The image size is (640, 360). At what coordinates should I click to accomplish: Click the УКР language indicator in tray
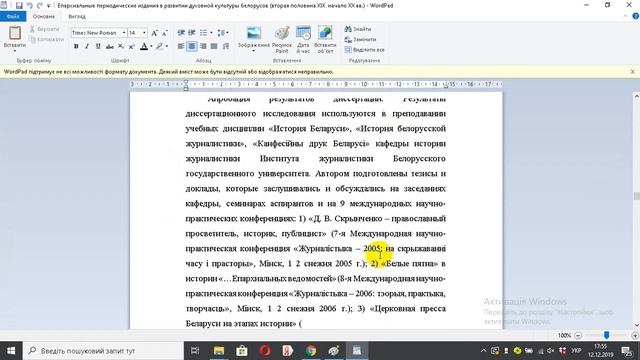576,351
